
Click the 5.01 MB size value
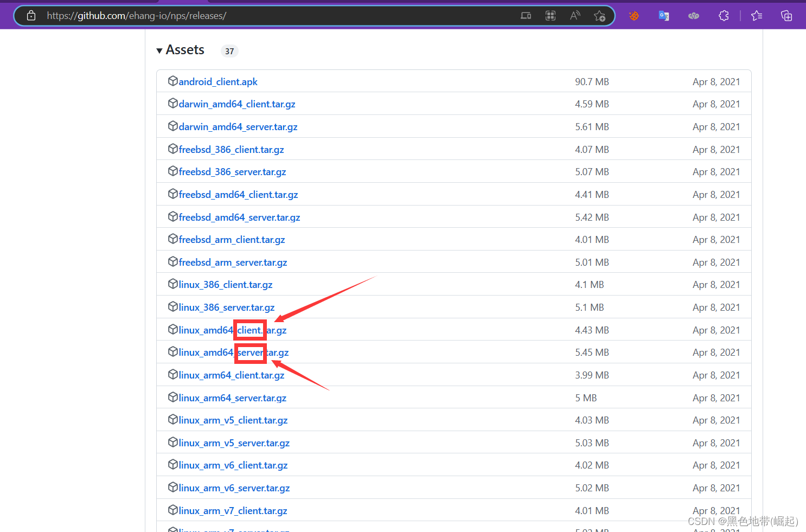[592, 262]
